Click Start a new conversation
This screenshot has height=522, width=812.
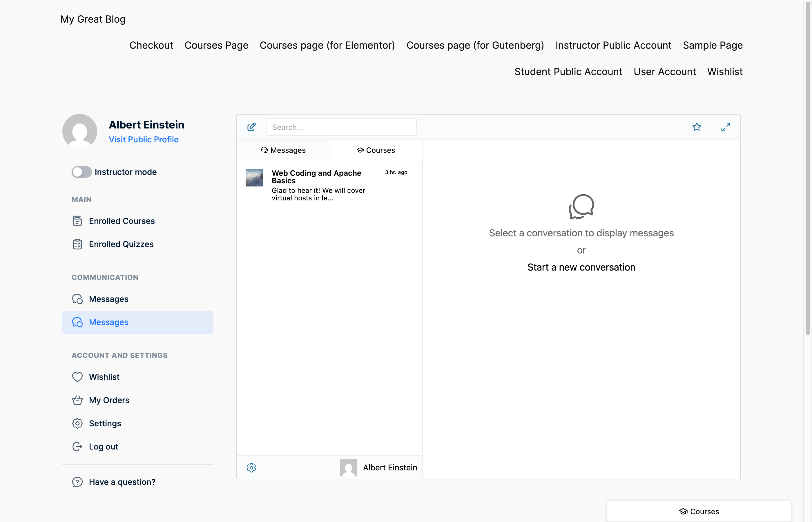click(x=581, y=267)
